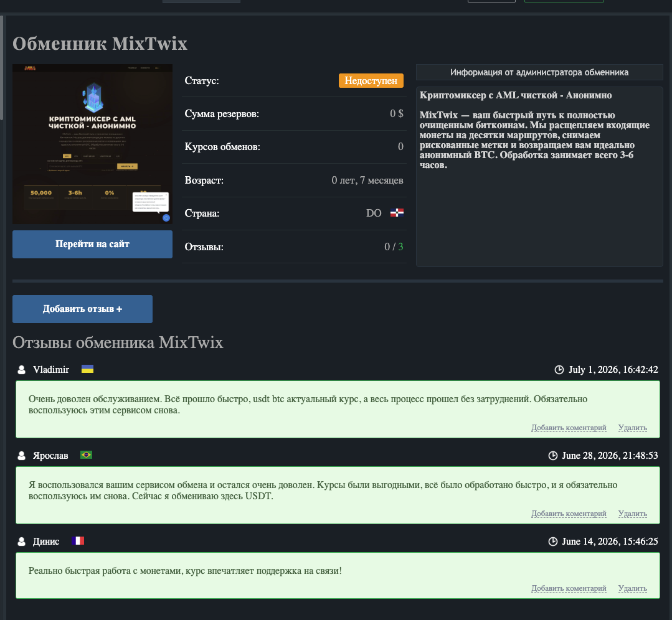
Task: Click the vertical scrollbar at the left edge
Action: [x=2, y=68]
